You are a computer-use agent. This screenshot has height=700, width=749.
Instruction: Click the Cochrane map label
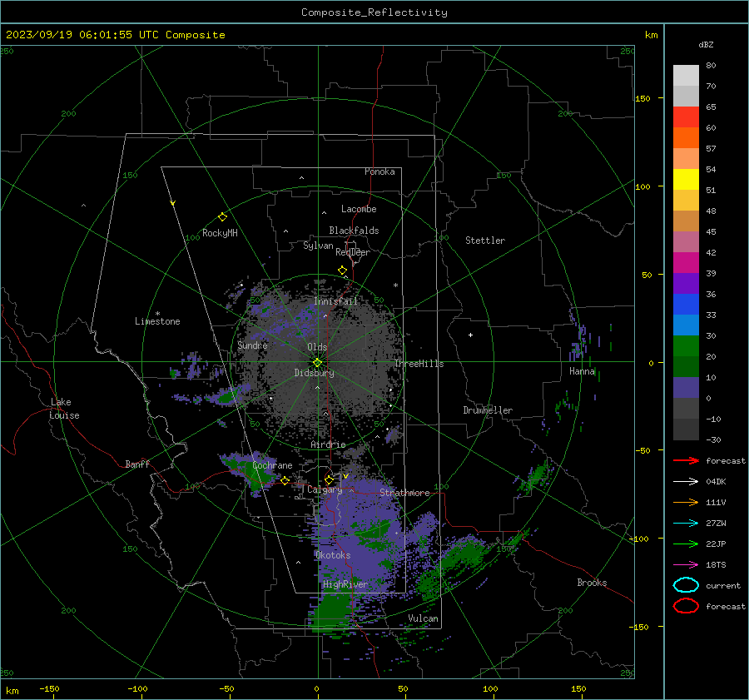coord(272,465)
